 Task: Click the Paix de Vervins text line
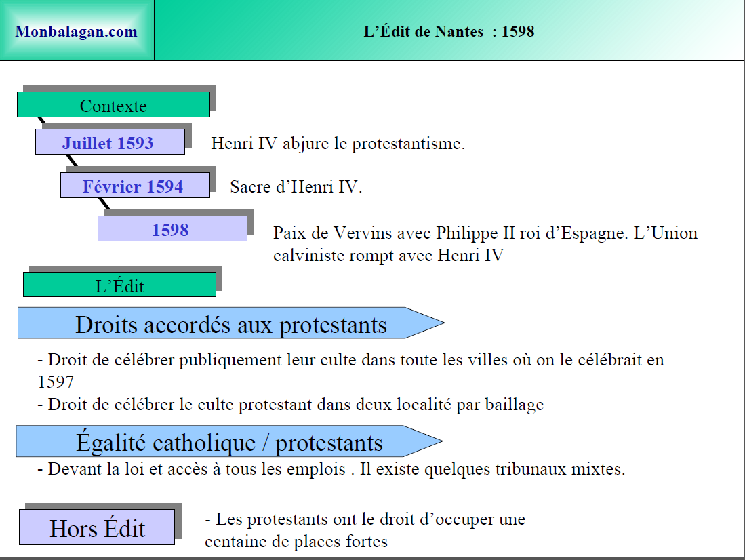coord(485,233)
